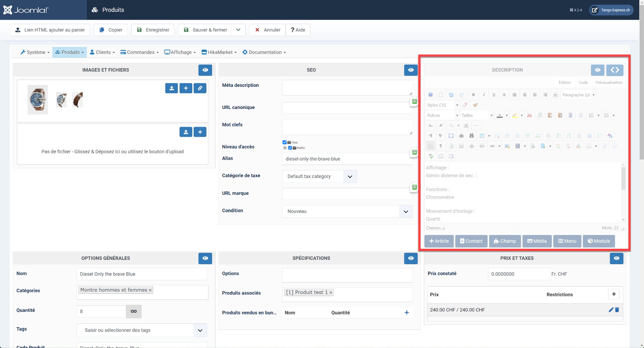
Task: Switch to the Prévisualisation editor tab
Action: click(x=609, y=82)
